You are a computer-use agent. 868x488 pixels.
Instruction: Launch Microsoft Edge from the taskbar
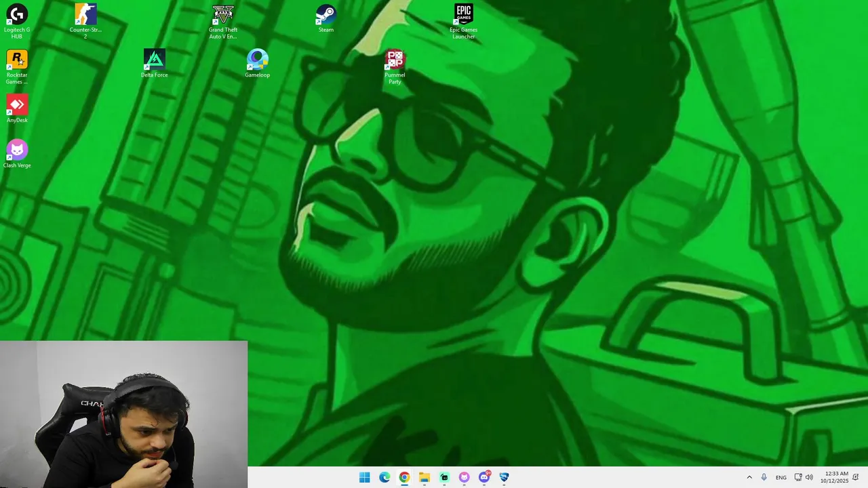384,477
